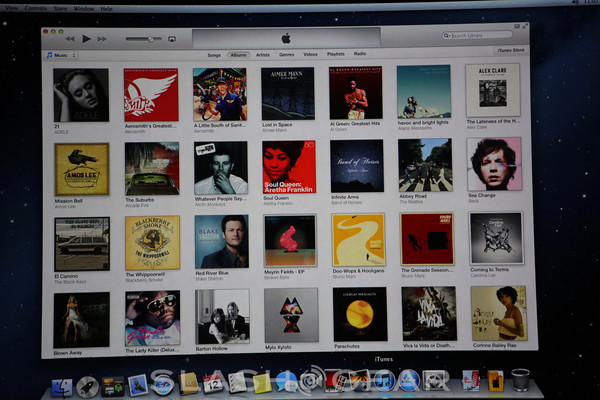Open the Artists tab

262,55
